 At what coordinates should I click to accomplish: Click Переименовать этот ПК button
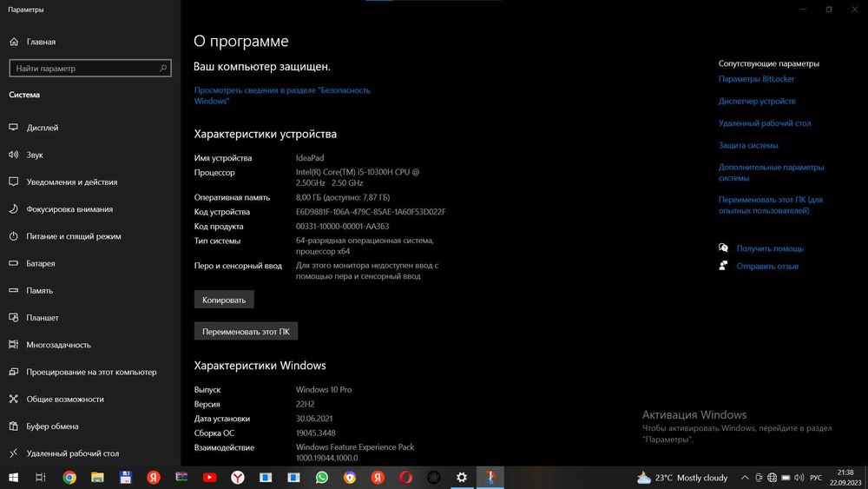246,331
